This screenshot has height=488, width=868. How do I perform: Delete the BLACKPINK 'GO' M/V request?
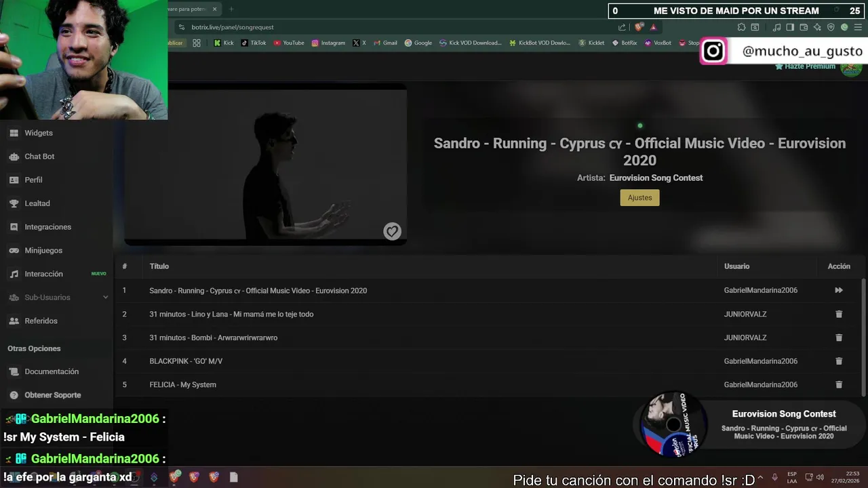pos(839,361)
